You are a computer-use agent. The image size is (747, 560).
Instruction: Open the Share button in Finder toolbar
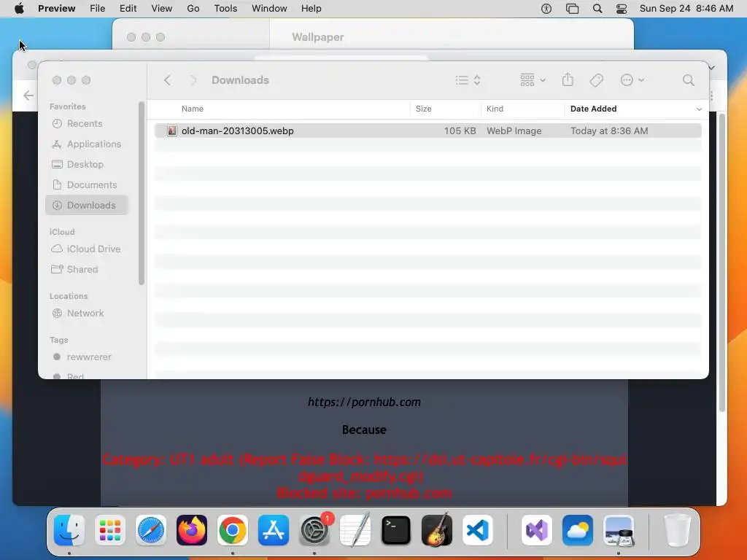coord(568,79)
